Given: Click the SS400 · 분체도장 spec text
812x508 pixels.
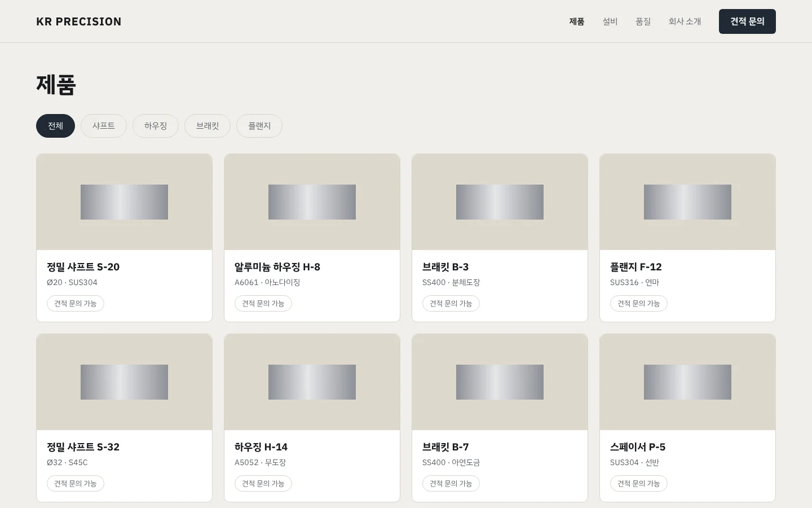Looking at the screenshot, I should pos(451,282).
